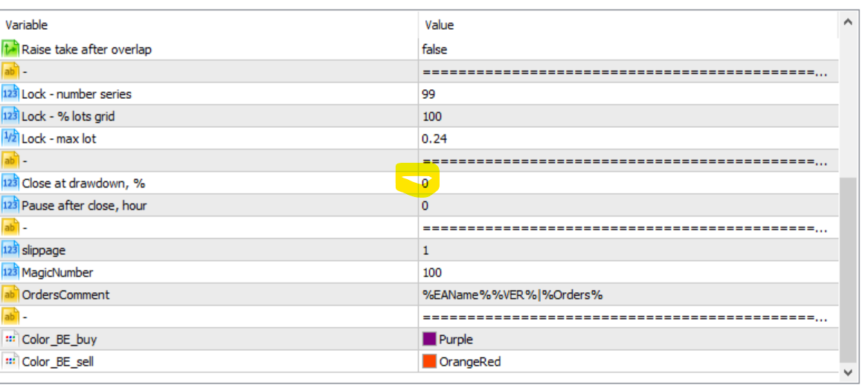868x391 pixels.
Task: Click the Color_BE_buy color type icon
Action: coord(10,339)
